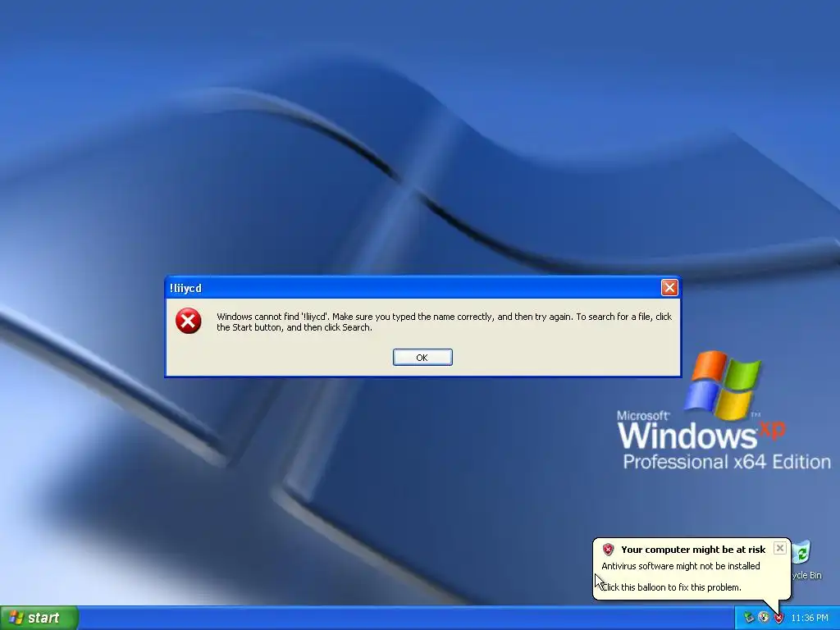Open the Security Center red shield tray icon
840x630 pixels.
click(778, 618)
